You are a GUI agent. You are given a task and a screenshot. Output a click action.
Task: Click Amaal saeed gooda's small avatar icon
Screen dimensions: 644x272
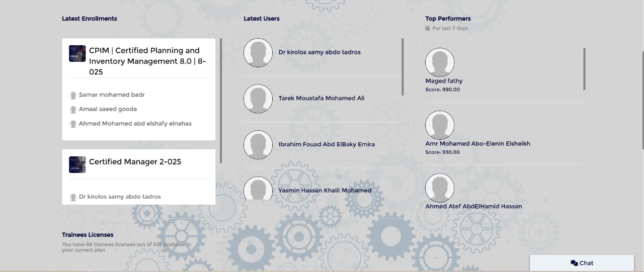pos(73,109)
